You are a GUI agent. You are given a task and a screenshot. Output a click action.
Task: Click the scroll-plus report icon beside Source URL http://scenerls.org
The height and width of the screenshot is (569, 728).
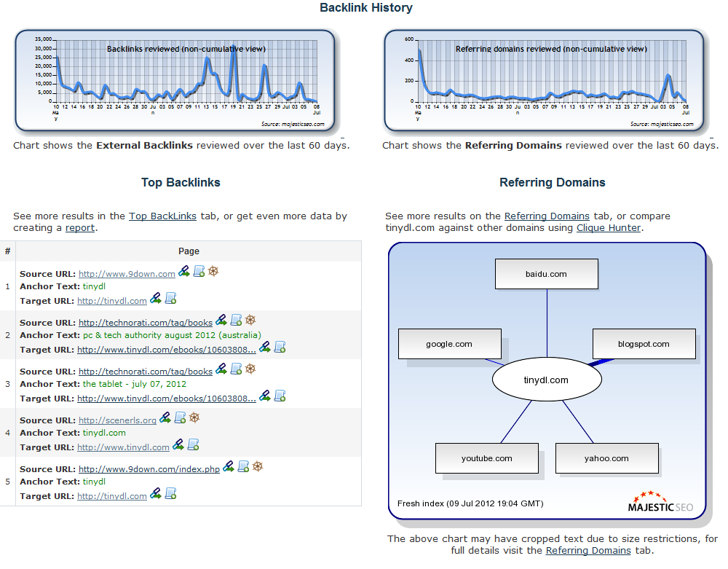tap(180, 417)
